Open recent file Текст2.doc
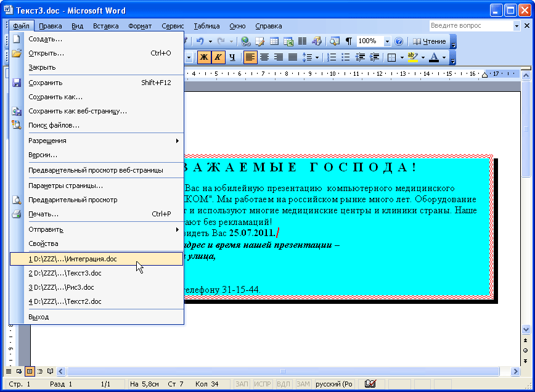 pyautogui.click(x=97, y=301)
